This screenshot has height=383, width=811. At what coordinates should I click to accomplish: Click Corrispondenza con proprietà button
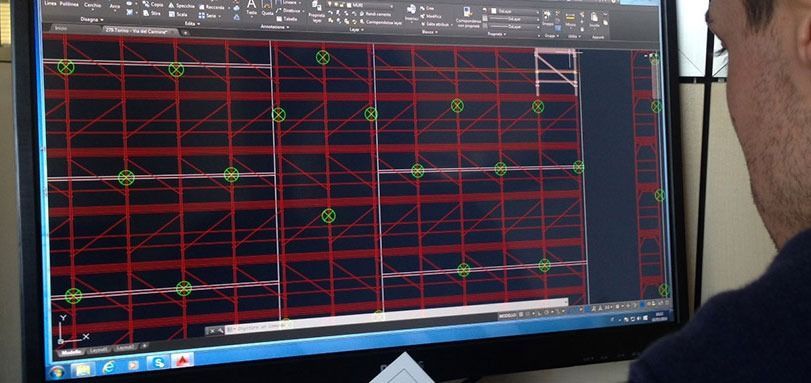tap(468, 17)
